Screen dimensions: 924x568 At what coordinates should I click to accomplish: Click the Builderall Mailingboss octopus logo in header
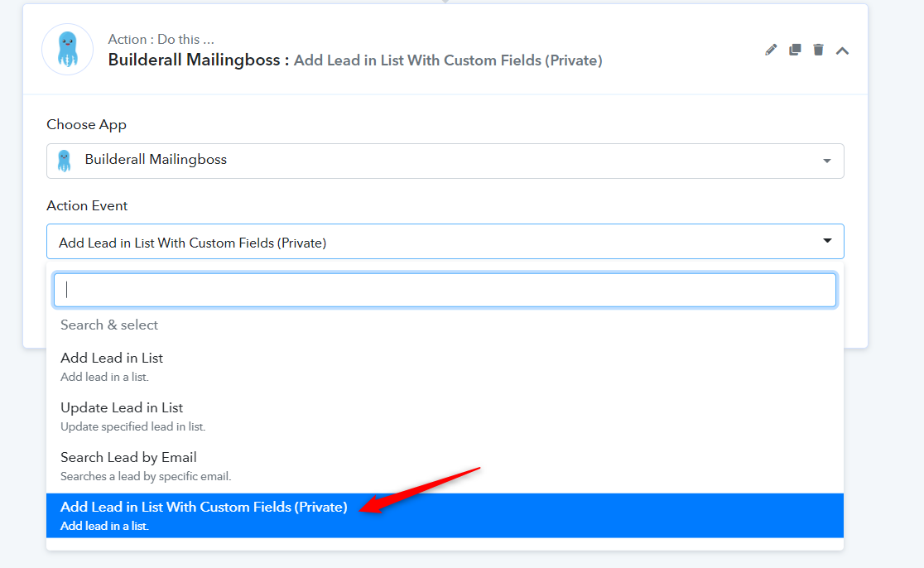[68, 50]
